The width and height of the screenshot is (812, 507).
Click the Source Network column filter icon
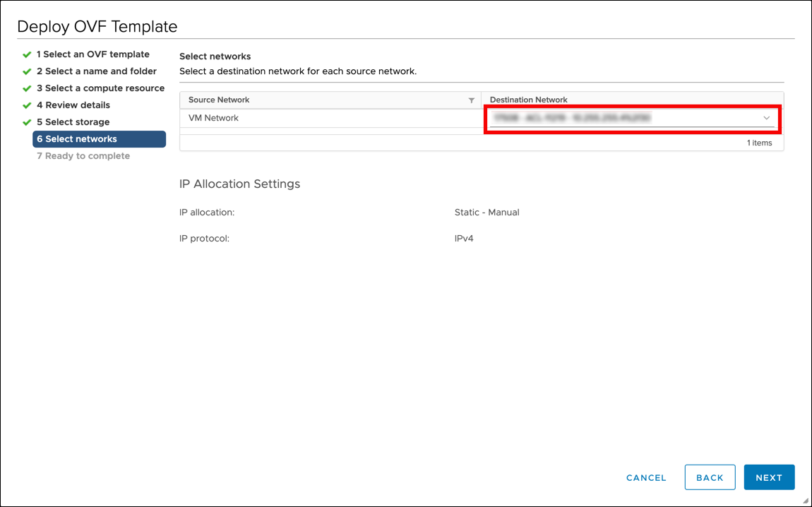[472, 100]
